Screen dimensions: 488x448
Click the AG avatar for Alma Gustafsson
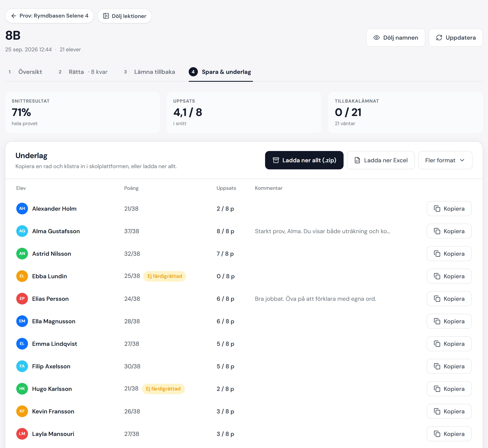[x=22, y=231]
